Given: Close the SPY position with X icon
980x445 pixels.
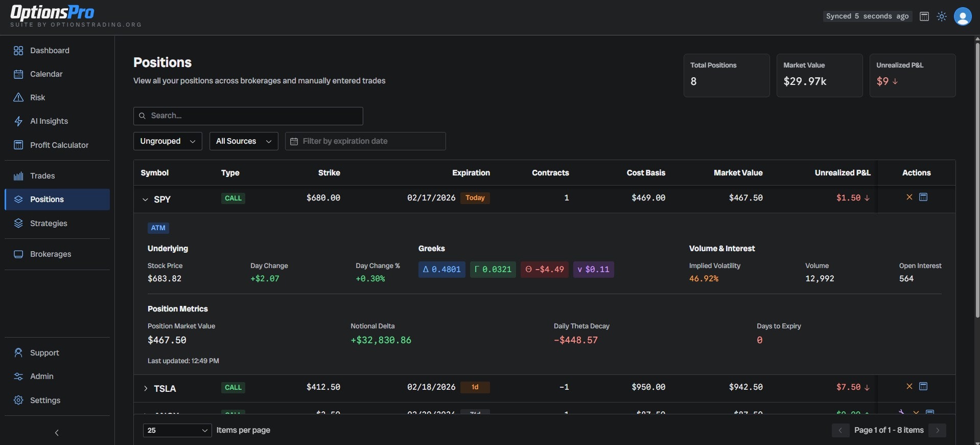Looking at the screenshot, I should click(909, 197).
